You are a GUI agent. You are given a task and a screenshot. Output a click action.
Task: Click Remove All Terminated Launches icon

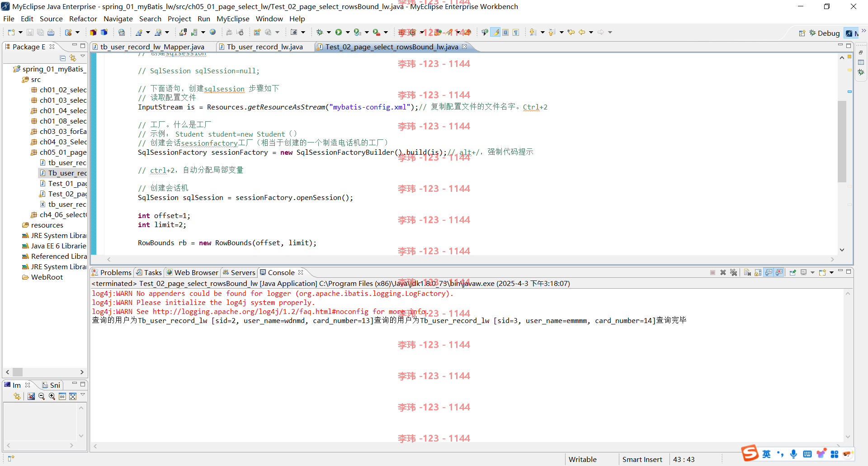(x=734, y=272)
